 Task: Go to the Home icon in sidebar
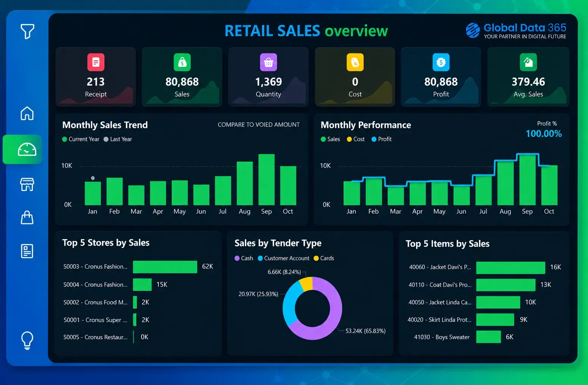(27, 113)
